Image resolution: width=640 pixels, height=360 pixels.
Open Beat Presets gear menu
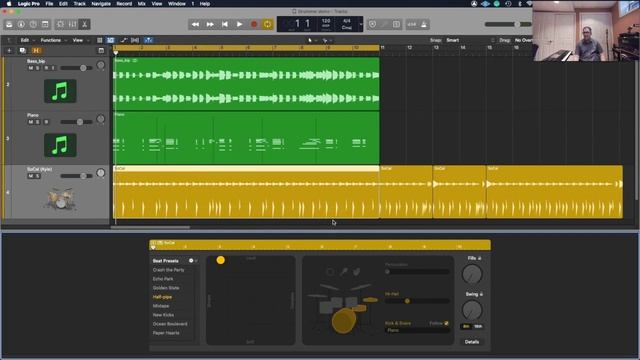click(192, 260)
